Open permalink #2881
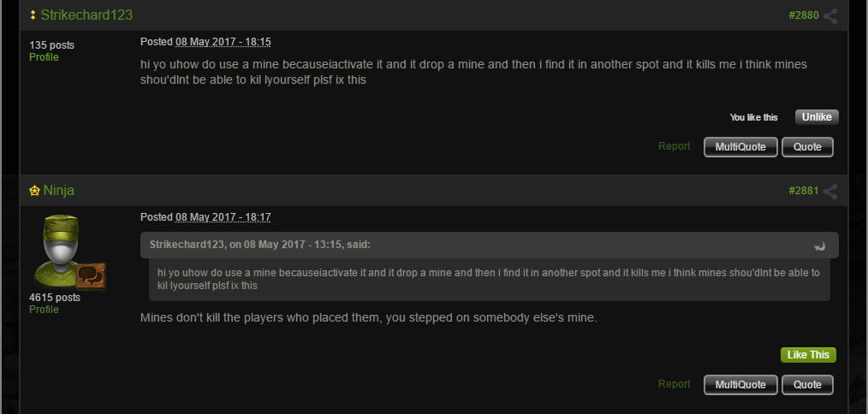The image size is (868, 414). click(804, 192)
